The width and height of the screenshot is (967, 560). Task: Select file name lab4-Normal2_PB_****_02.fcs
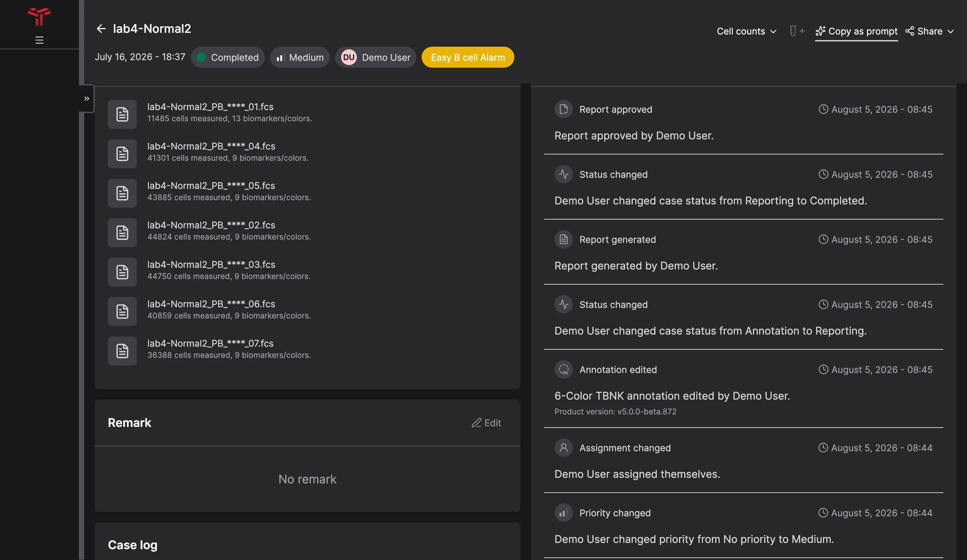coord(211,225)
